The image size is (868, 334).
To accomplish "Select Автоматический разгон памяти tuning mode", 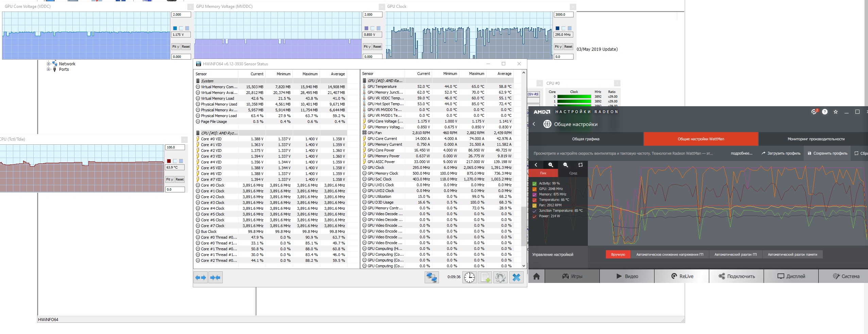I will [x=792, y=254].
